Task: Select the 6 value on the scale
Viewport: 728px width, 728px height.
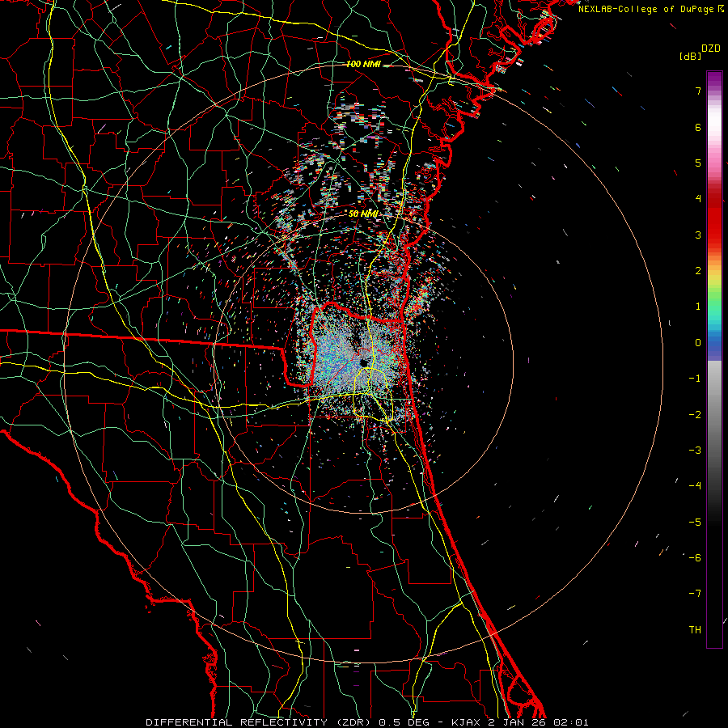Action: pos(697,127)
